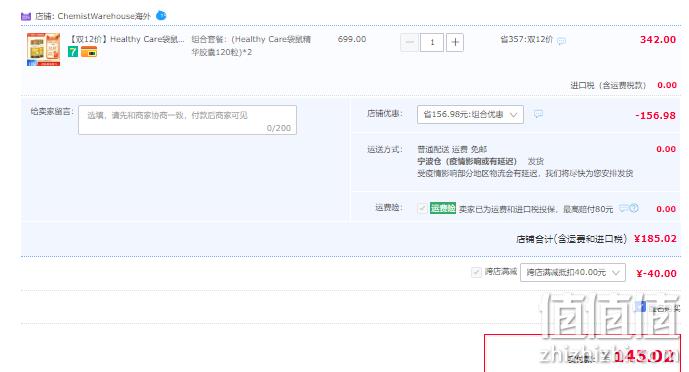Click the 普通配送 运费 免邮 shipping text
The height and width of the screenshot is (372, 689).
coord(452,149)
